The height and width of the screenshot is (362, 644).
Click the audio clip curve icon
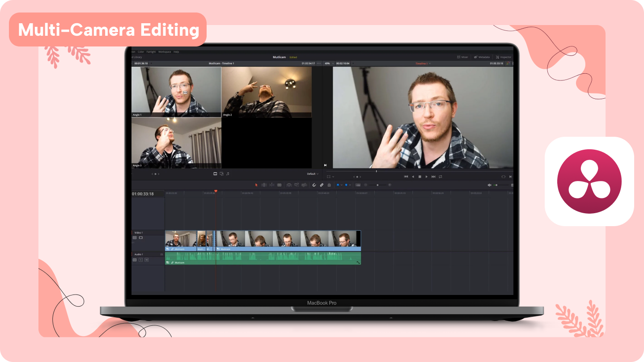pyautogui.click(x=358, y=263)
